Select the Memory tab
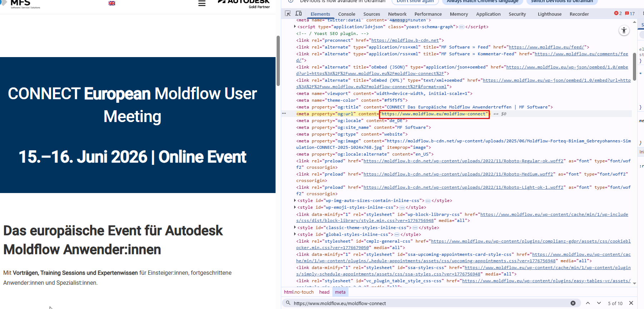Image resolution: width=644 pixels, height=309 pixels. 459,14
